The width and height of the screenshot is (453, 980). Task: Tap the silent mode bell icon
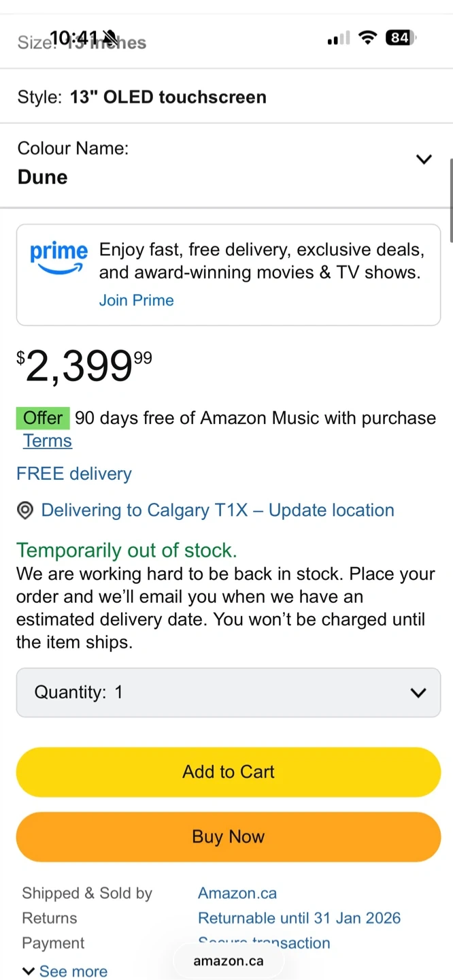point(108,37)
